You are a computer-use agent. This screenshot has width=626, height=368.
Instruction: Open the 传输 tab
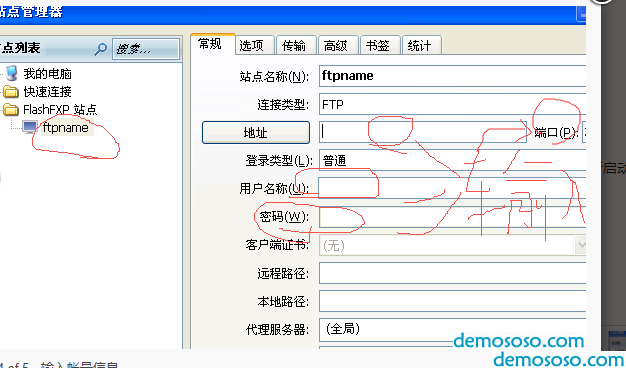pos(297,45)
